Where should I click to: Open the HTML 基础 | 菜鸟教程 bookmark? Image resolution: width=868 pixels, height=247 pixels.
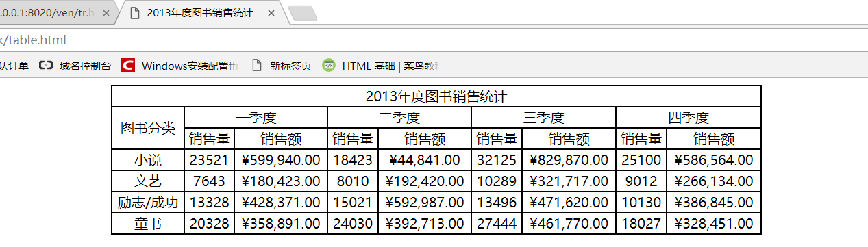[381, 66]
